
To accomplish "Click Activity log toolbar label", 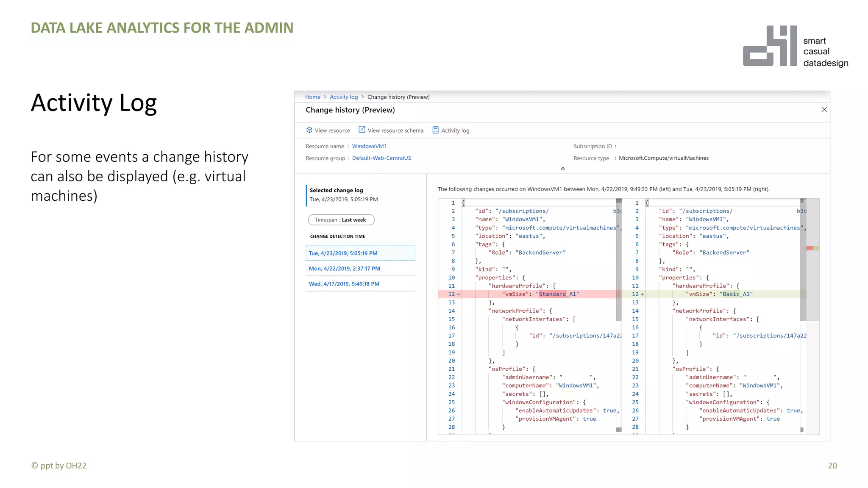I will 455,130.
